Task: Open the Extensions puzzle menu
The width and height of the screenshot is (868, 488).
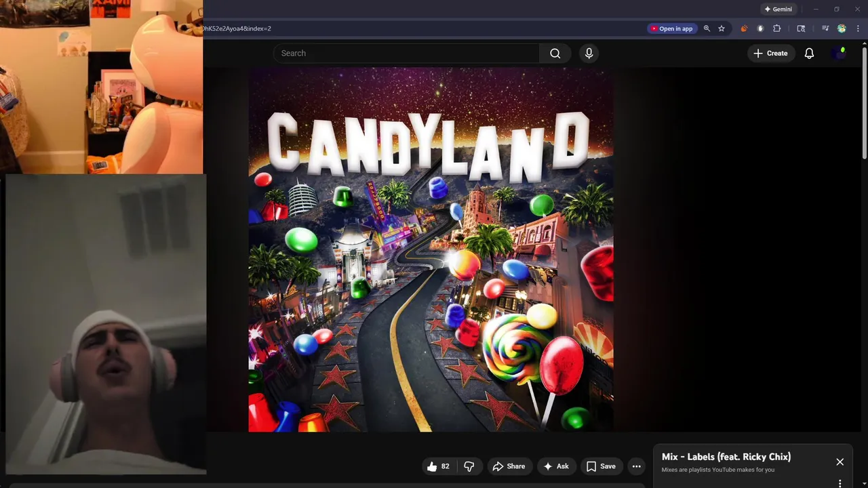Action: pos(777,28)
